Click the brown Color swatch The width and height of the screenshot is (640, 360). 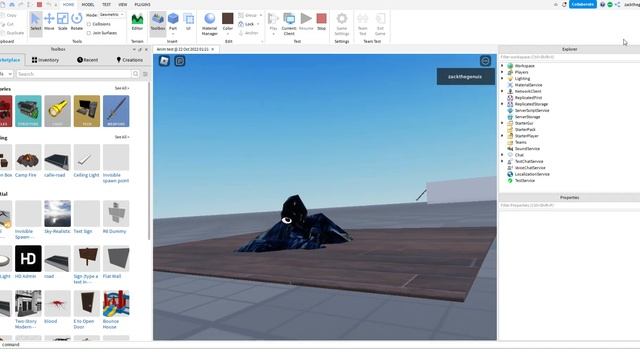click(x=228, y=18)
